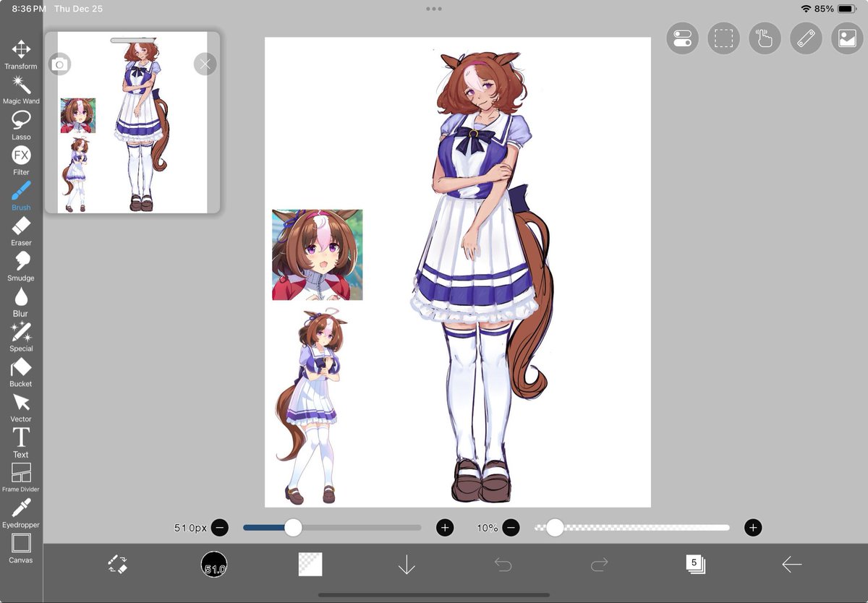The image size is (868, 603).
Task: Select the Smudge tool
Action: 21,267
